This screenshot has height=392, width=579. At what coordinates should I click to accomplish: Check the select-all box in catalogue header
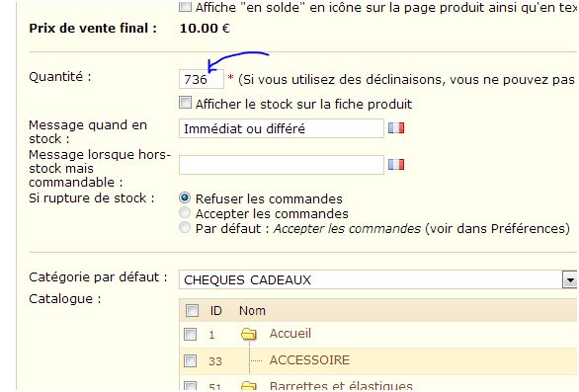point(192,310)
